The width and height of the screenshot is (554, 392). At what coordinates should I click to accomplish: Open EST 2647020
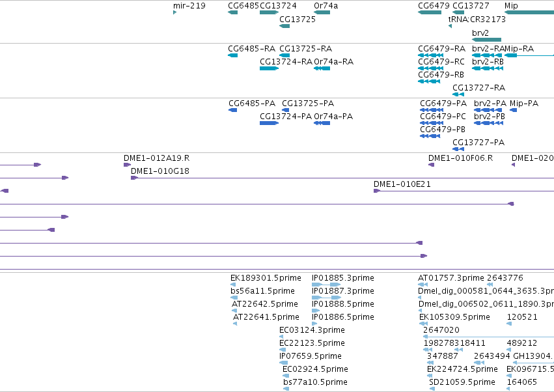(441, 330)
